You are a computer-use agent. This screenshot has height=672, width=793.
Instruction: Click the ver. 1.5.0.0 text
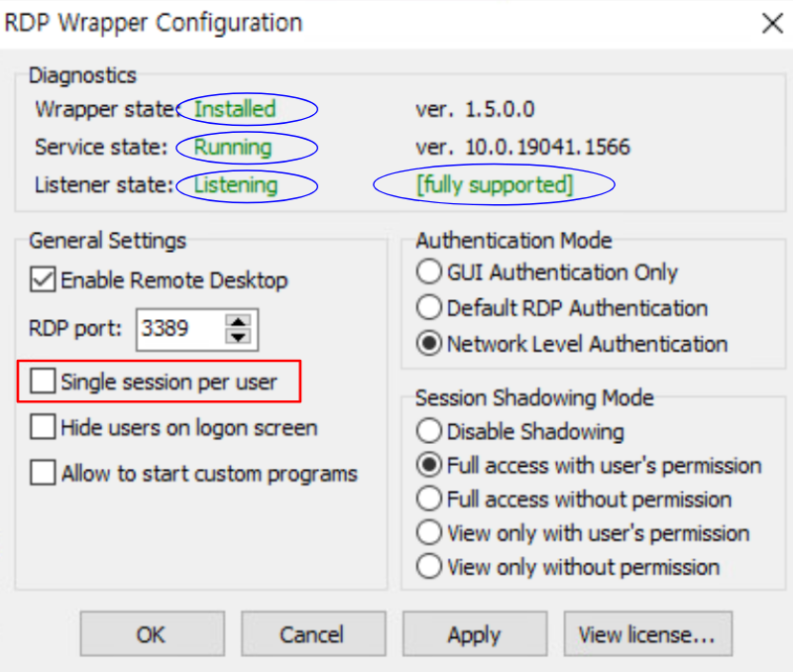point(475,109)
